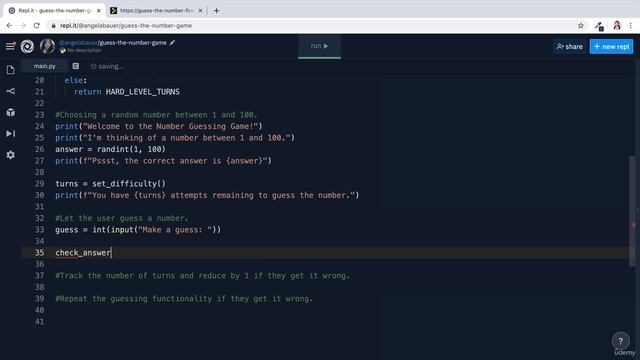Click the browser forward arrow
This screenshot has height=360, width=640.
[23, 25]
